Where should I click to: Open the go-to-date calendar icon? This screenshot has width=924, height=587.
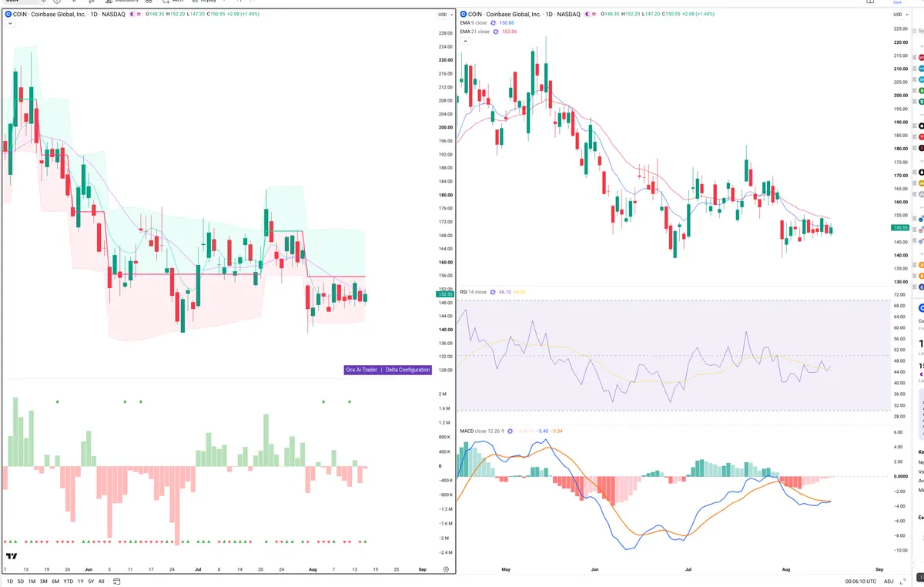tap(116, 581)
